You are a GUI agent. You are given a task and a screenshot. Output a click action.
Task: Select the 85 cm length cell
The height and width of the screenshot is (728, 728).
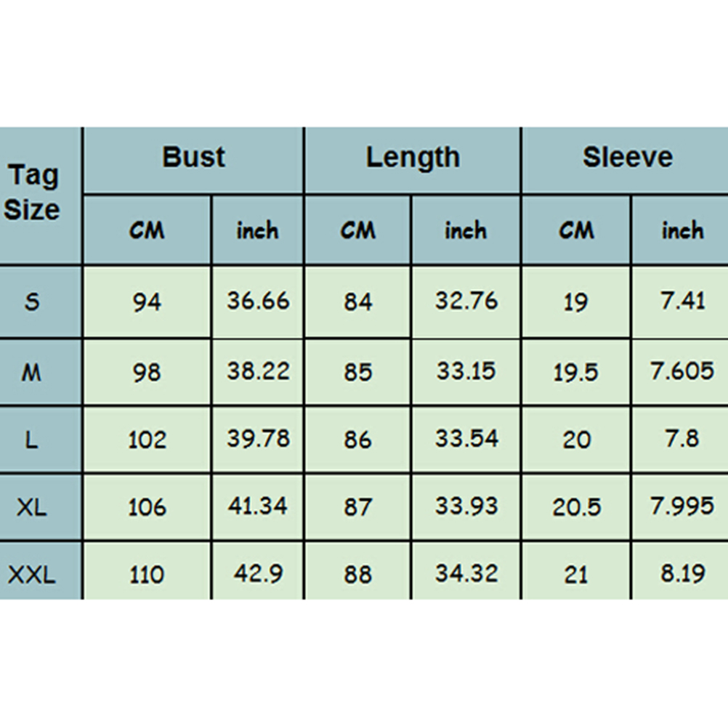[x=357, y=372]
